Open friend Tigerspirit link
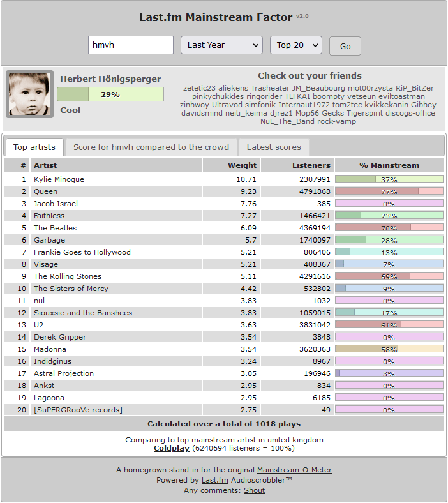The height and width of the screenshot is (503, 448). 364,113
